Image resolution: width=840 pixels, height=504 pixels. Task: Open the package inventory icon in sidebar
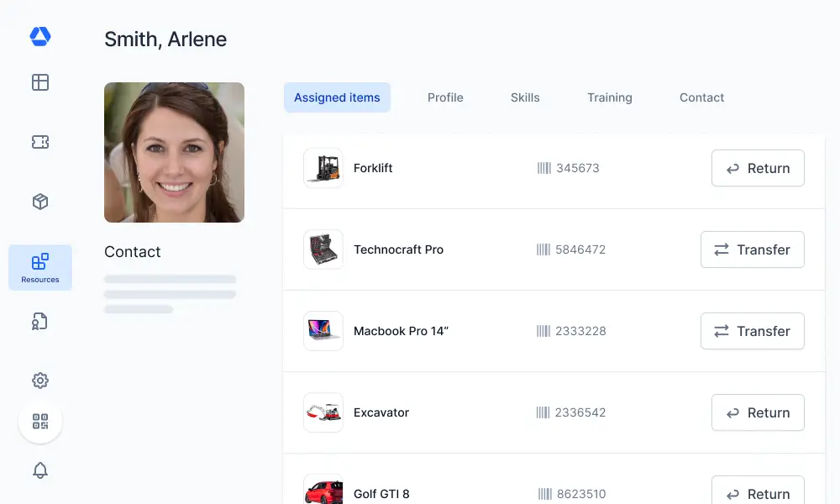(39, 201)
